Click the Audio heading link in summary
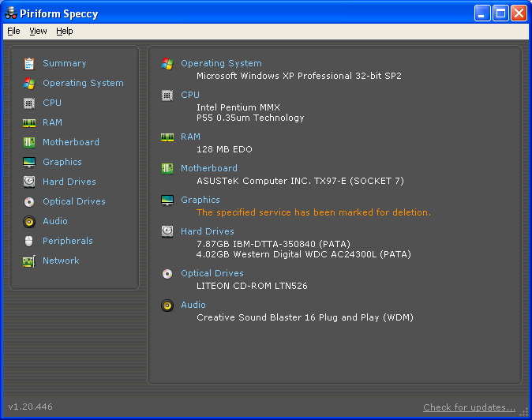532x420 pixels. [193, 305]
